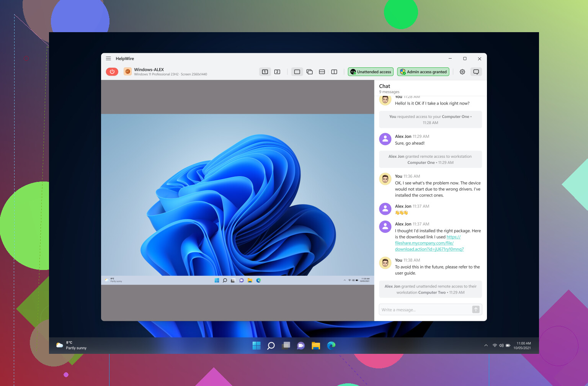The width and height of the screenshot is (588, 386).
Task: Open the fileshare download link in chat
Action: pos(429,243)
